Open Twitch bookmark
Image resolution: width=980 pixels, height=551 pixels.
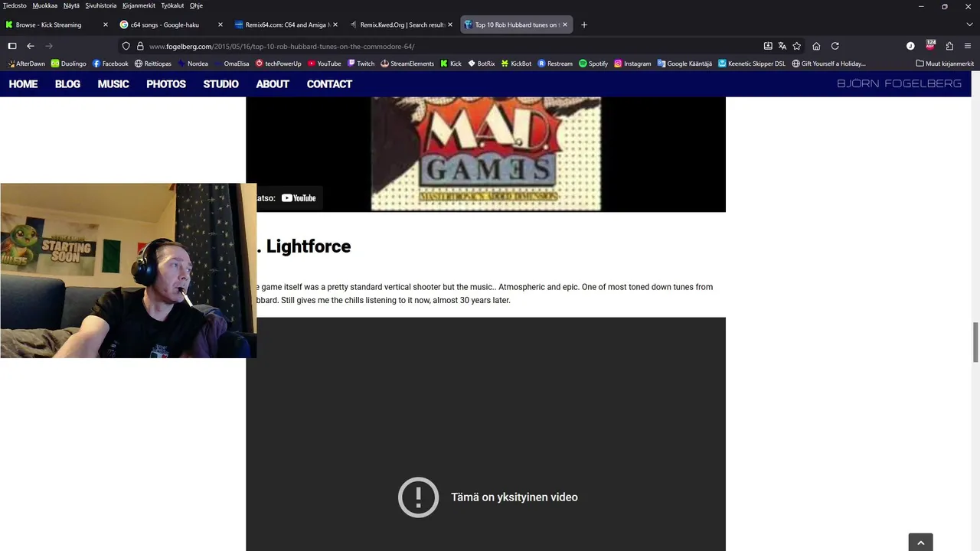[x=361, y=64]
